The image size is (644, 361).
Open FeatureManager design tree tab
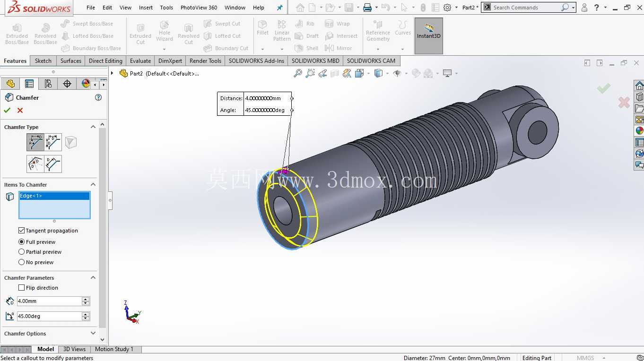tap(10, 84)
